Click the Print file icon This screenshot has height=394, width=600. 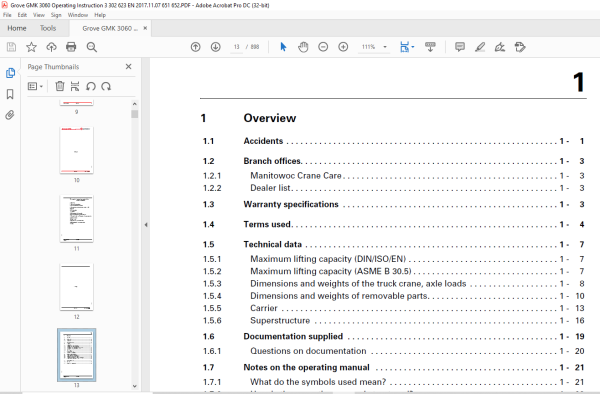[x=71, y=47]
